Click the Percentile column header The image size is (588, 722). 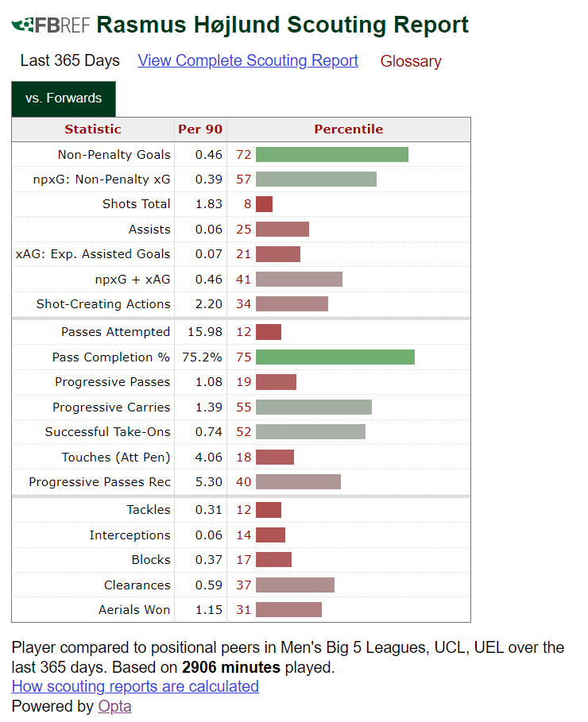(x=348, y=129)
